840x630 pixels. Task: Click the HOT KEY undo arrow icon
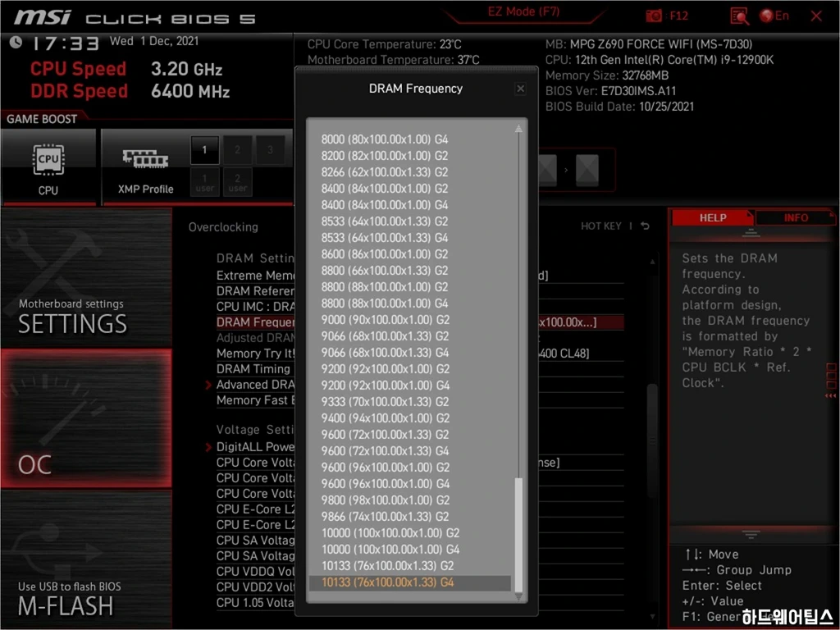pyautogui.click(x=645, y=226)
